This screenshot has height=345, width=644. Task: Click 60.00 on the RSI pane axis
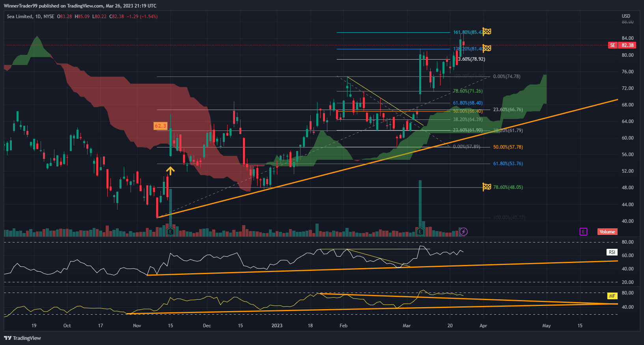627,255
